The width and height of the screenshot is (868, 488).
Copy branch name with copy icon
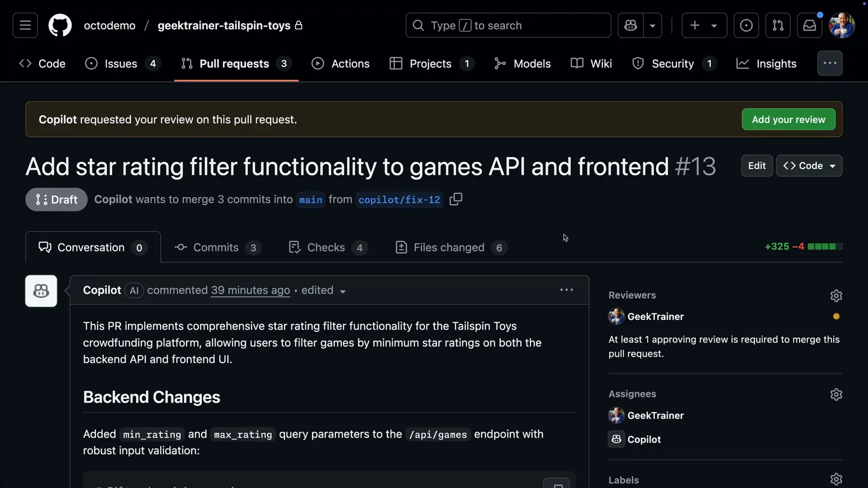(x=456, y=199)
